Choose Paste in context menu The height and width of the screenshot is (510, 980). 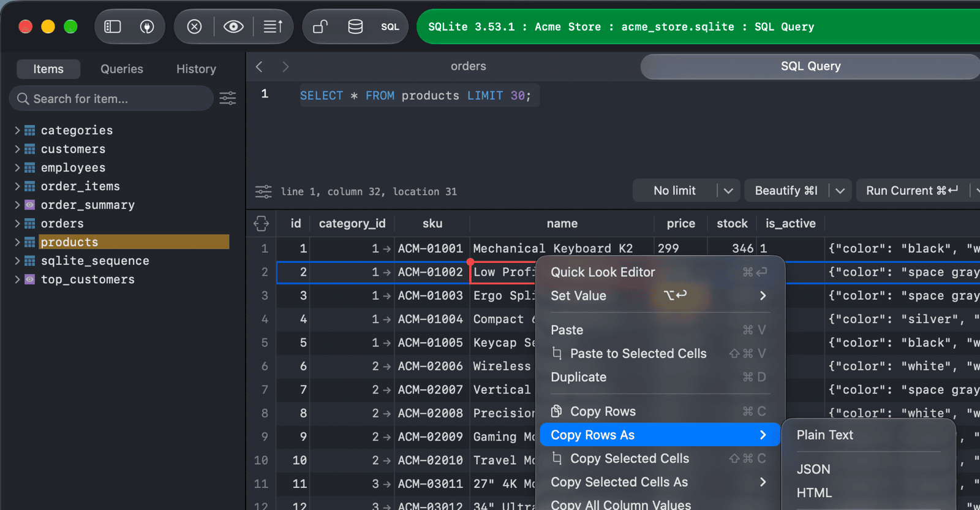(x=660, y=330)
